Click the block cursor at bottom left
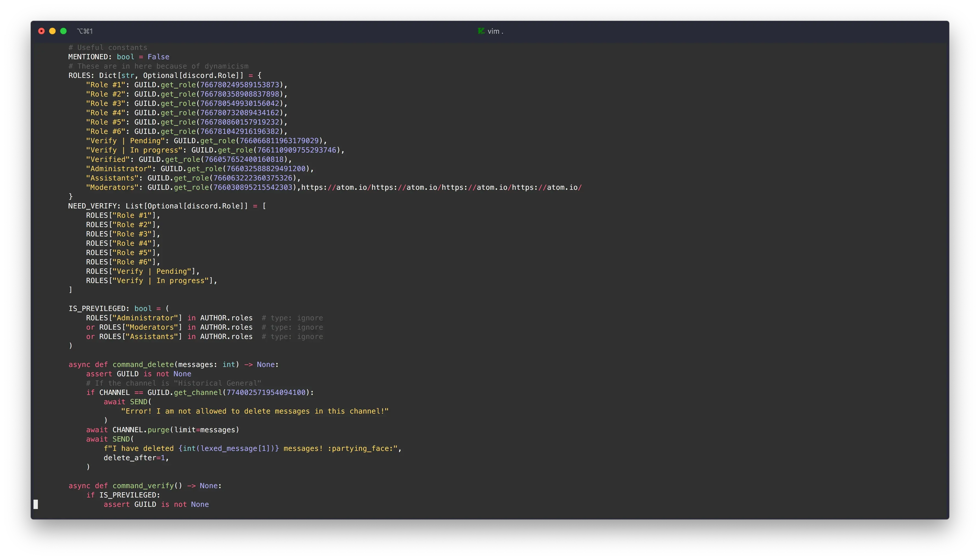Screen dimensions: 980x560 36,504
